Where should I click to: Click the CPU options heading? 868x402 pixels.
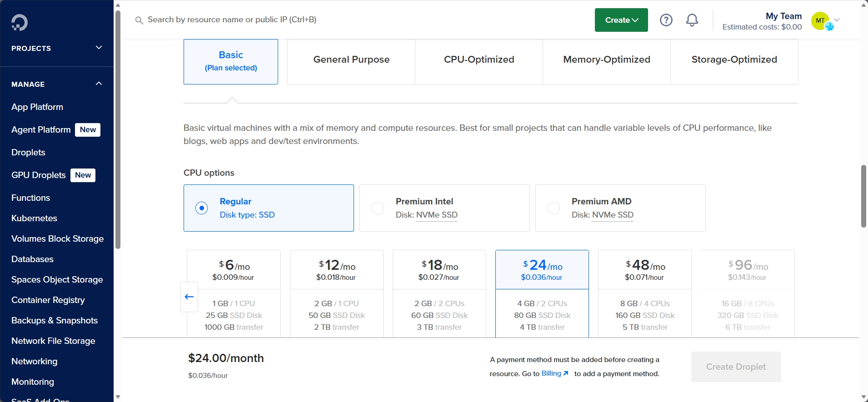click(x=209, y=173)
